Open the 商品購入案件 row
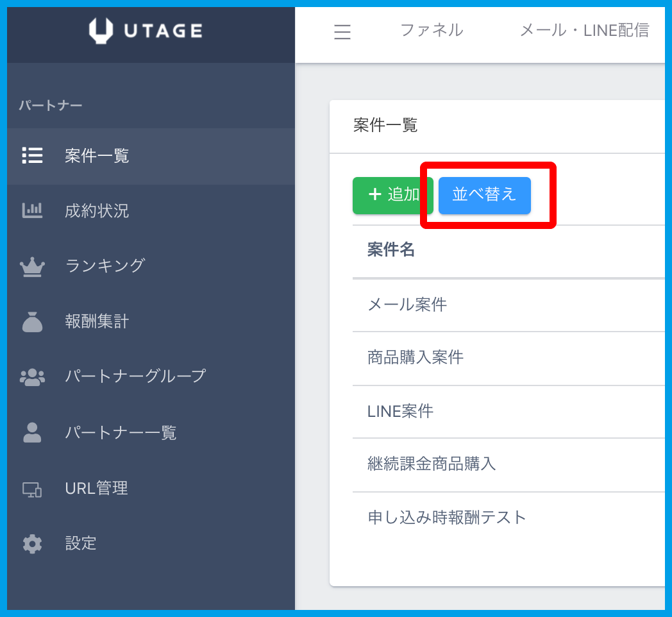The width and height of the screenshot is (672, 617). click(416, 358)
